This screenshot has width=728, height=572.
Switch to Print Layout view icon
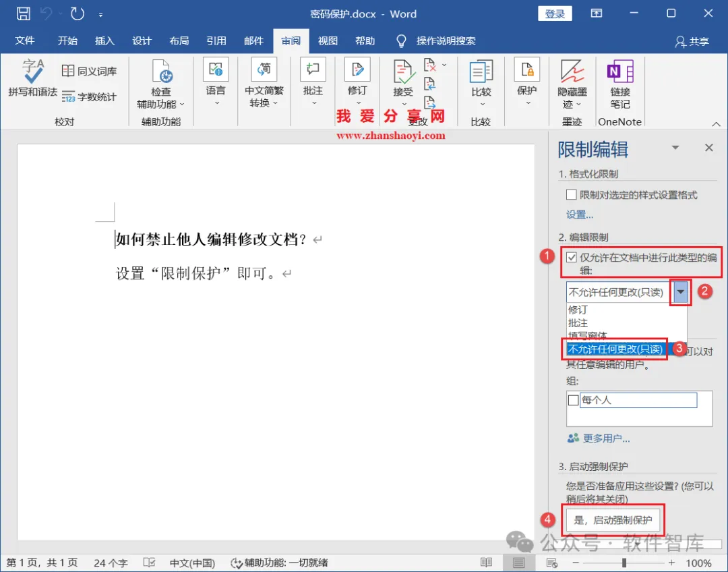(x=518, y=563)
